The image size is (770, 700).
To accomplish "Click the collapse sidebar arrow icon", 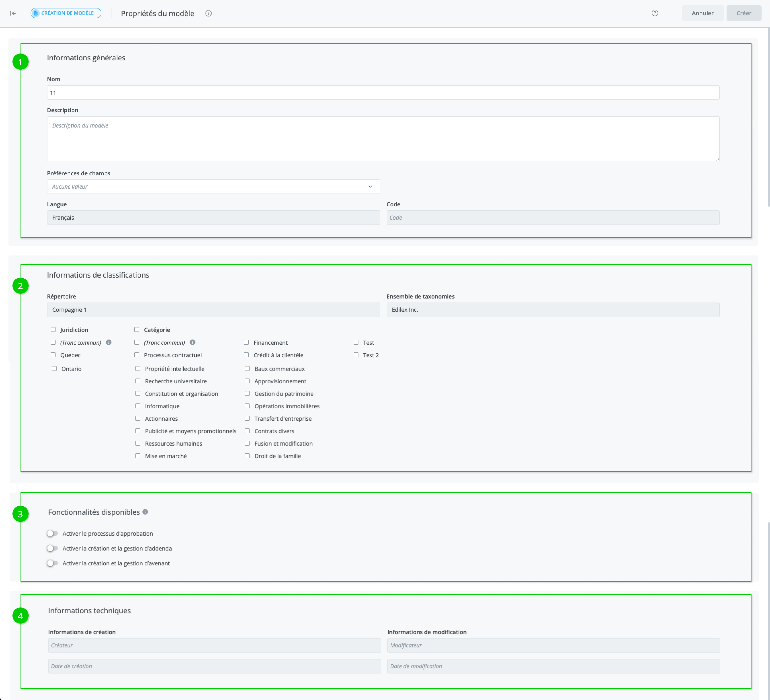I will [13, 13].
